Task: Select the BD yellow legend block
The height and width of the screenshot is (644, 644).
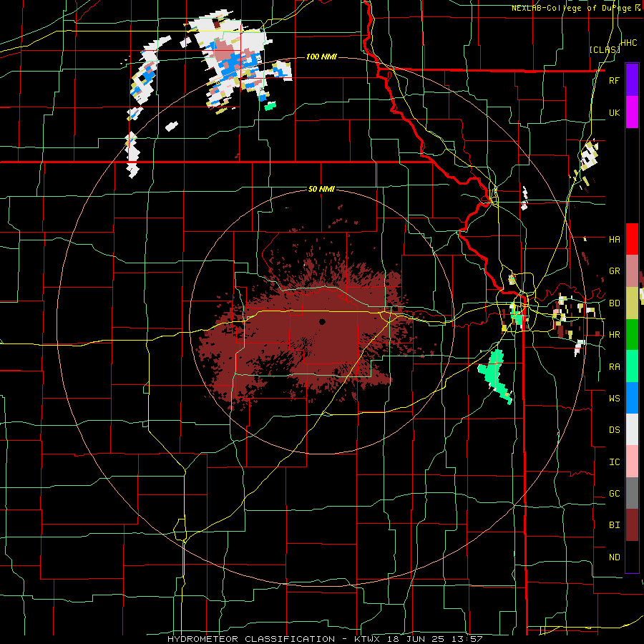Action: pos(632,303)
